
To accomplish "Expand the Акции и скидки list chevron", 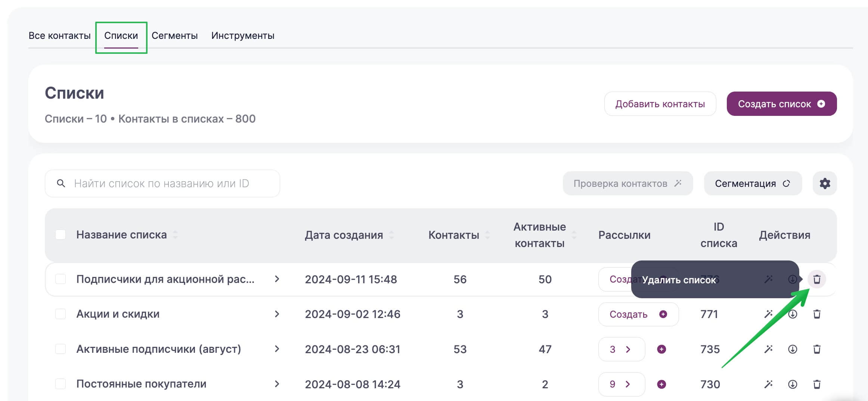I will pos(277,314).
